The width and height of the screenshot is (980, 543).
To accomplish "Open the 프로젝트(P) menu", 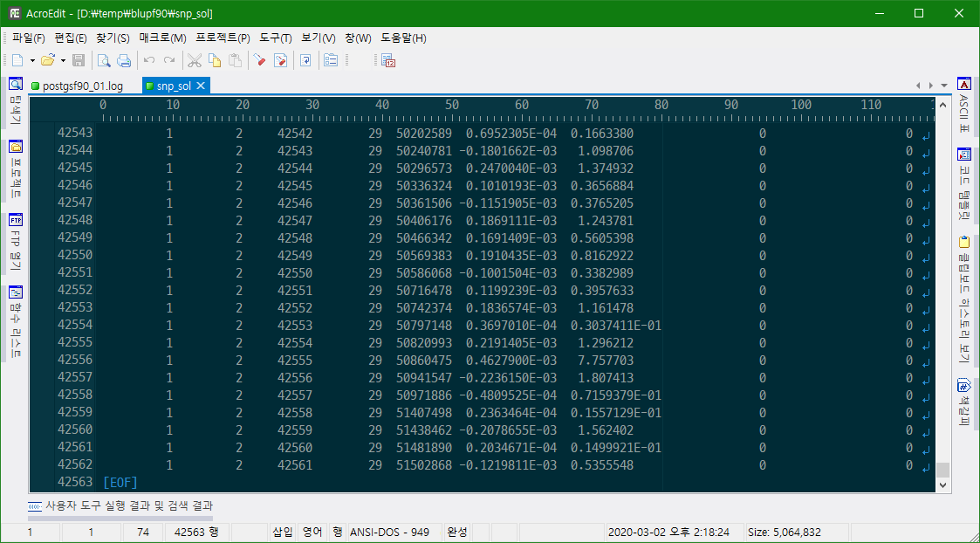I will tap(223, 38).
